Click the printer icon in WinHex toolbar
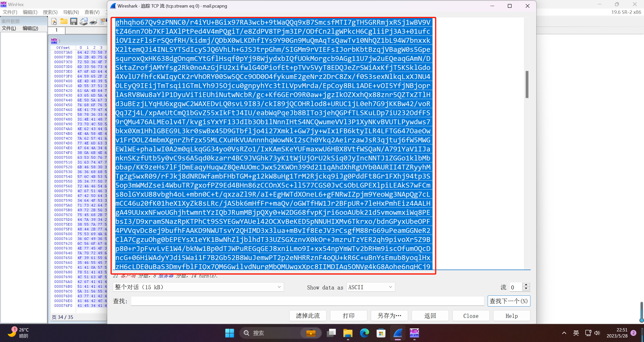644x342 pixels. point(93,22)
